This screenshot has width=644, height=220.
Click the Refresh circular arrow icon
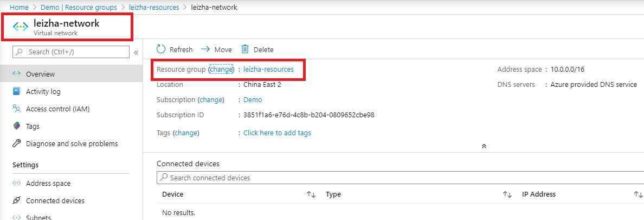point(161,49)
